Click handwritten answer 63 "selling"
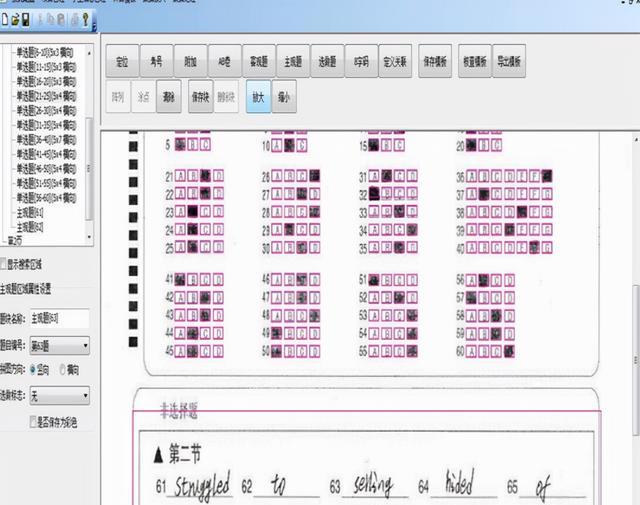 coord(373,485)
